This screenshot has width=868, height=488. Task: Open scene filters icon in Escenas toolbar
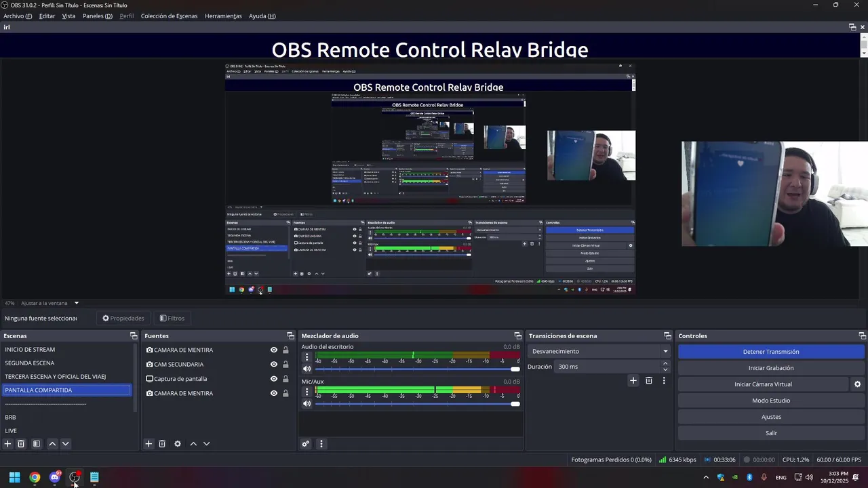point(37,444)
